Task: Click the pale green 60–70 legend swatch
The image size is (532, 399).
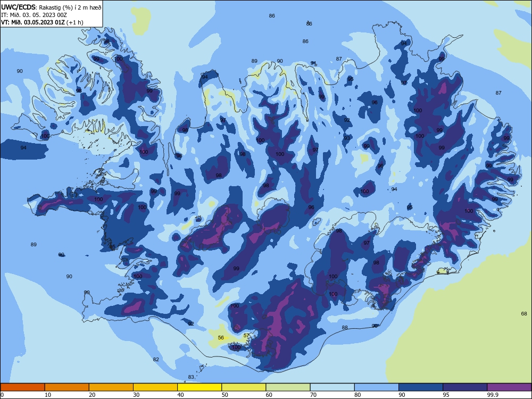Action: [x=288, y=387]
